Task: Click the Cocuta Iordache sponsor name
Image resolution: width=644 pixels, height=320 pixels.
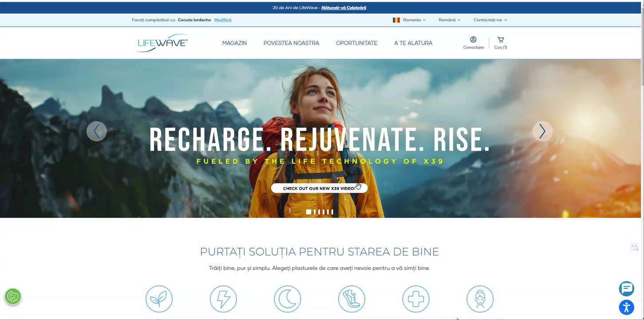Action: point(194,20)
